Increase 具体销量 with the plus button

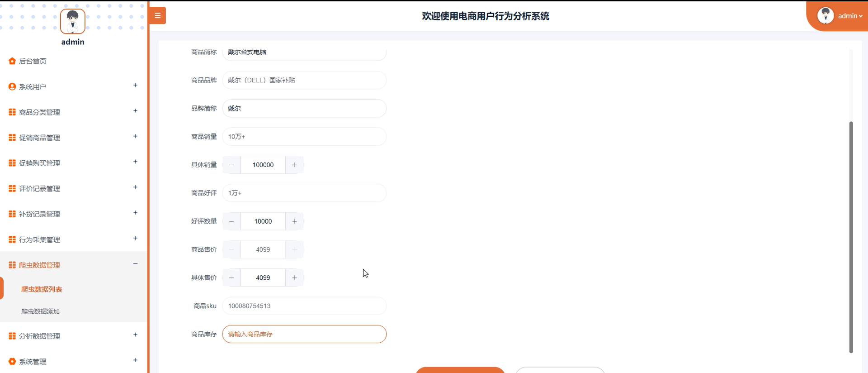pyautogui.click(x=294, y=165)
